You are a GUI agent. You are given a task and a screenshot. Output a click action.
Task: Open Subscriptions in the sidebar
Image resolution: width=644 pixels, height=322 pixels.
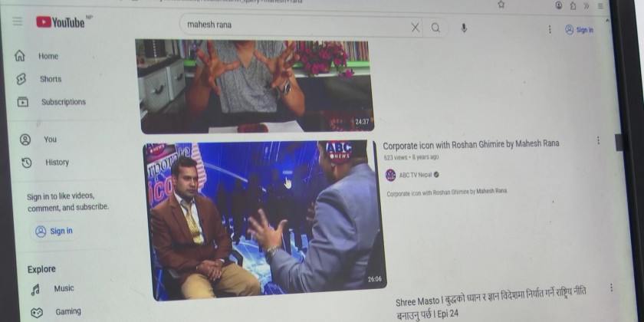click(63, 102)
